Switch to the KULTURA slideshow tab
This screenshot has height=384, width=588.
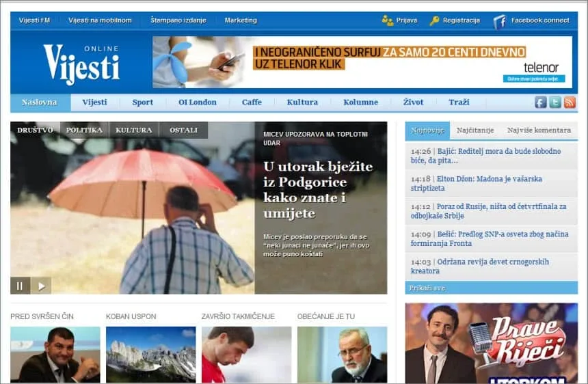(x=134, y=131)
